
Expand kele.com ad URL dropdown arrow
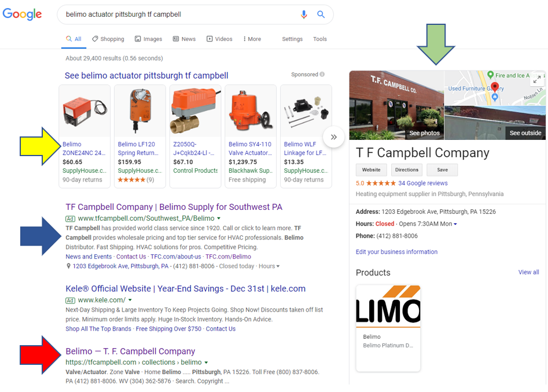pyautogui.click(x=130, y=300)
